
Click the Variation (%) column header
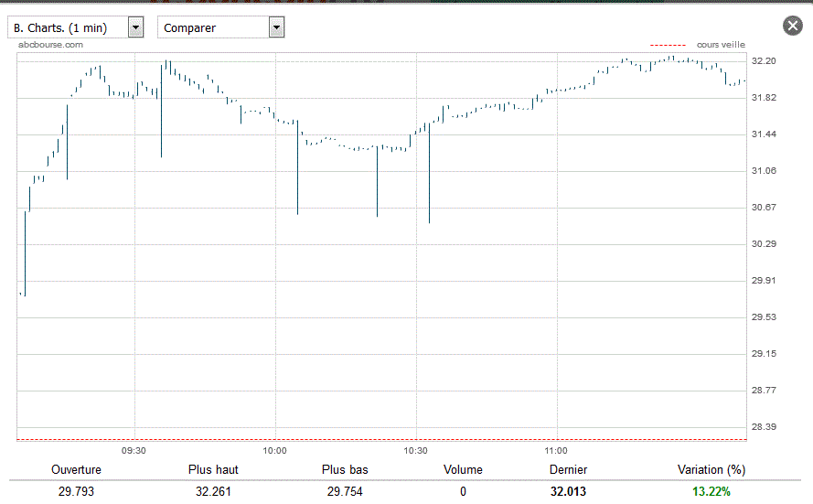711,470
